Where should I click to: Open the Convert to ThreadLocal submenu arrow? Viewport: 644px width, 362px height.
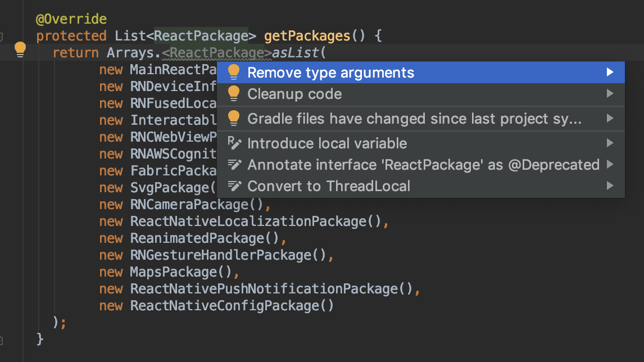click(x=610, y=186)
